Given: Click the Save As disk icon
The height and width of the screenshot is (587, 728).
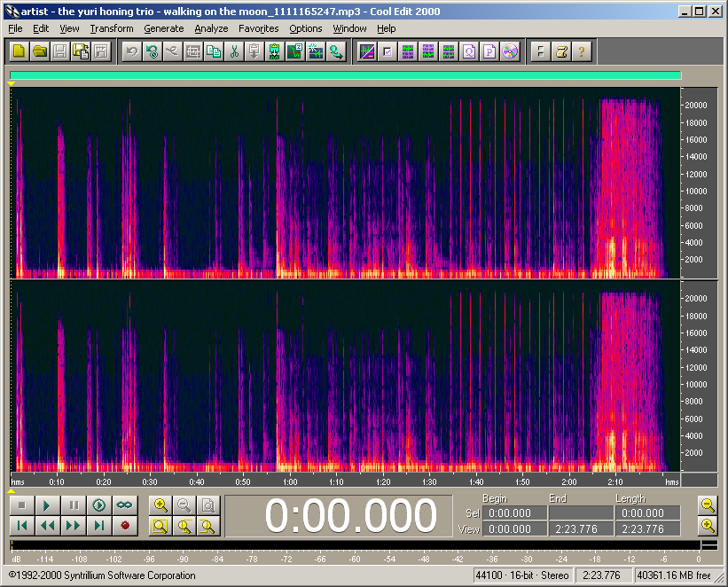Looking at the screenshot, I should point(81,51).
